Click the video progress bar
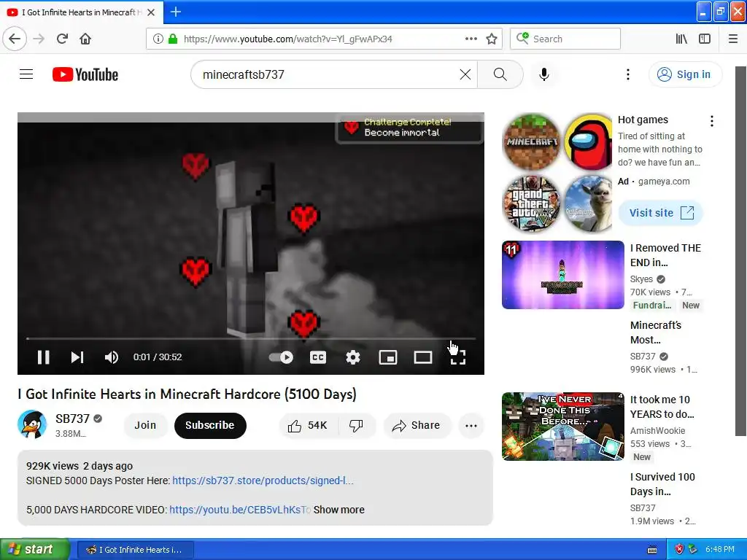 [251, 338]
